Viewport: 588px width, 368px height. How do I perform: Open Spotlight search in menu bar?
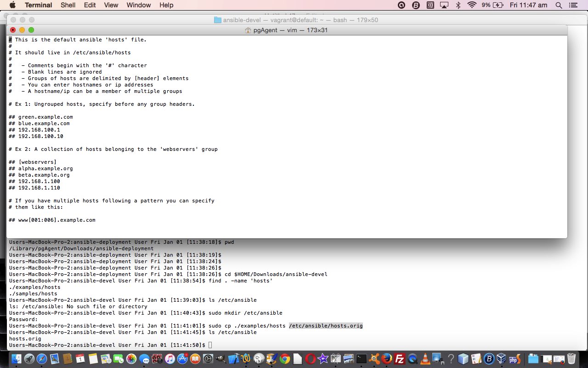click(x=559, y=5)
